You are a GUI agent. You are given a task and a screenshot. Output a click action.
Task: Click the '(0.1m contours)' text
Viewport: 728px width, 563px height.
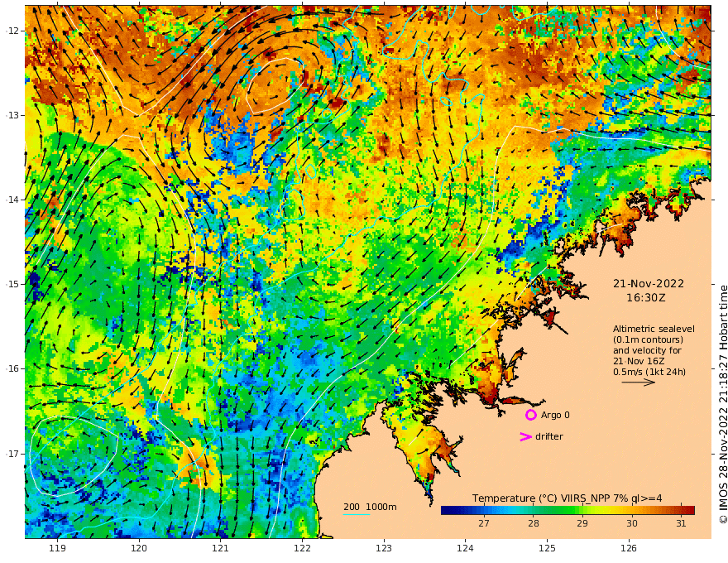648,339
